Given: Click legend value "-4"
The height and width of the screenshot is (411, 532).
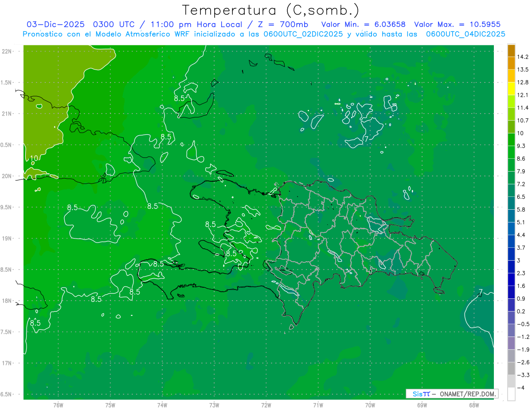Looking at the screenshot, I should [521, 388].
